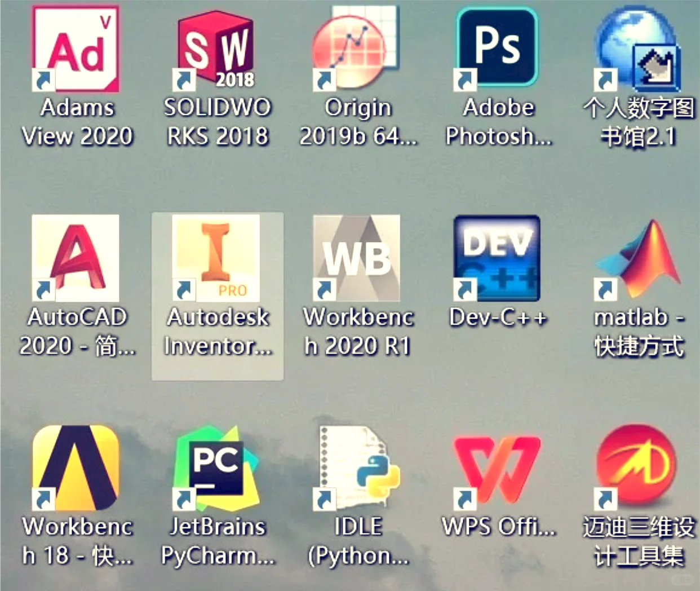Click the Dev-C++ icon
700x591 pixels.
tap(497, 258)
